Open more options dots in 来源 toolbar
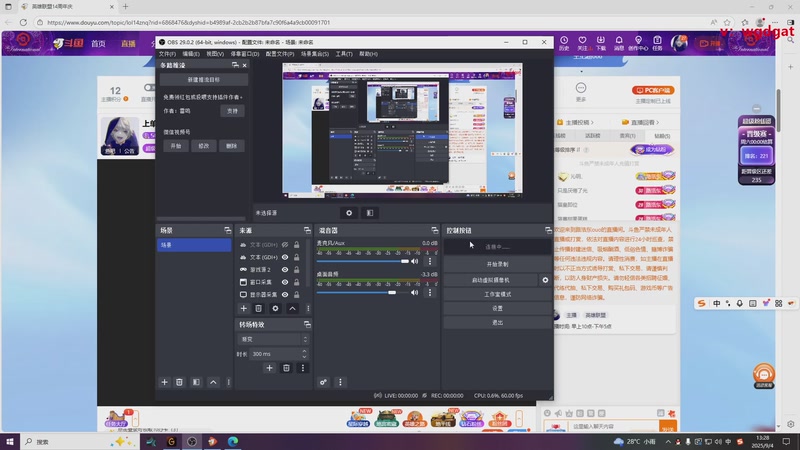 (308, 308)
